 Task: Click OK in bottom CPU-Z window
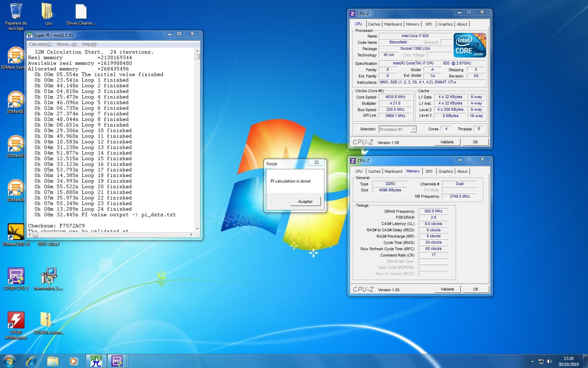point(476,289)
